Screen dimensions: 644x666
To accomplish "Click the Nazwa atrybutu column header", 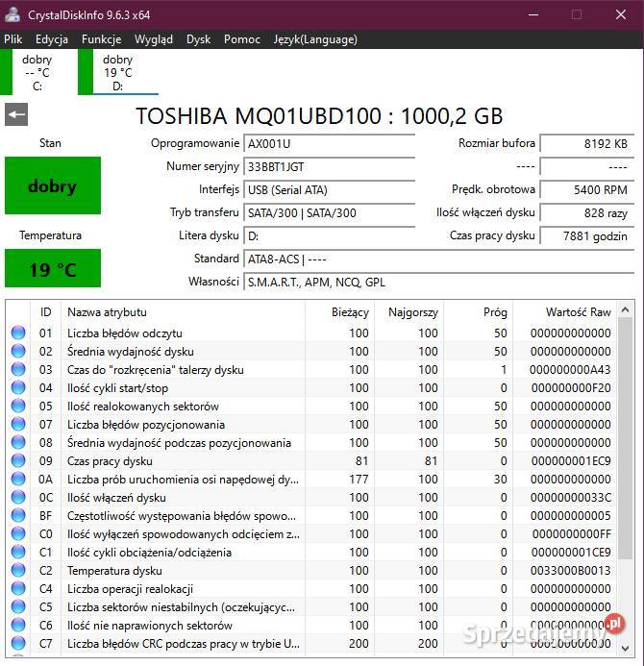I will 183,312.
